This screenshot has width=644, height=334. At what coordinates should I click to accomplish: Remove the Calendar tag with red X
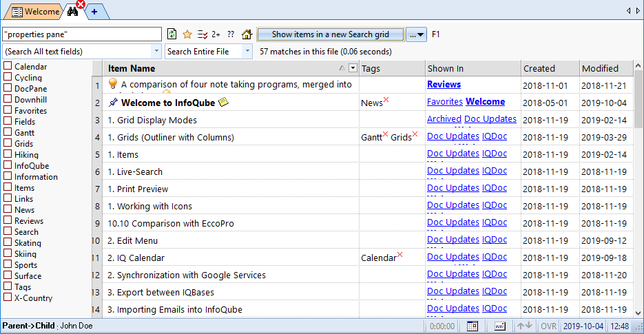399,255
